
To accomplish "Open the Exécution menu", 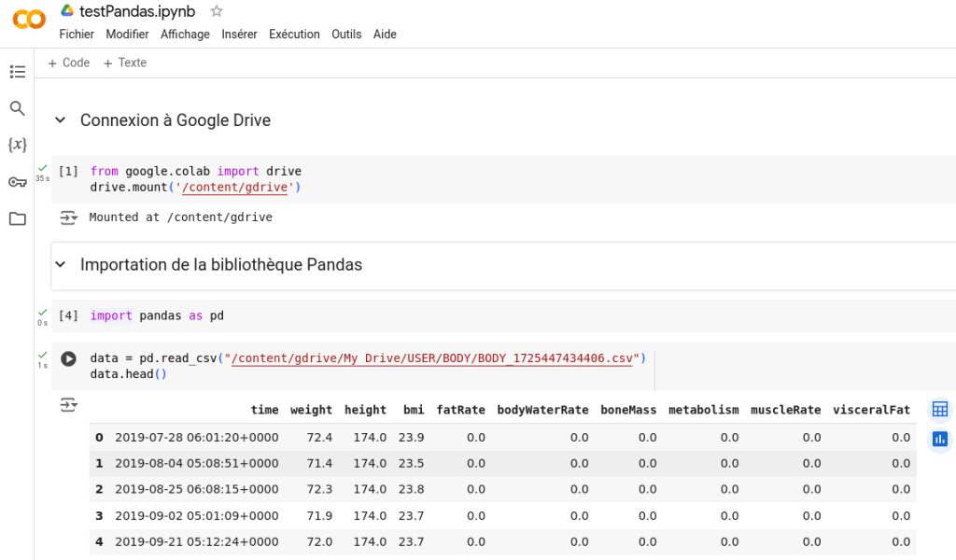I will point(294,35).
